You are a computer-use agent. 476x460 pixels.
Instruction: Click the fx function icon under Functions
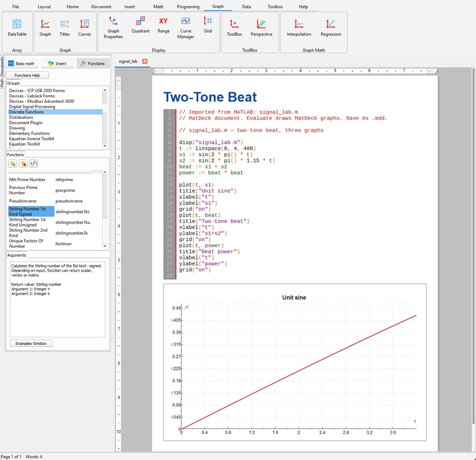(x=34, y=163)
